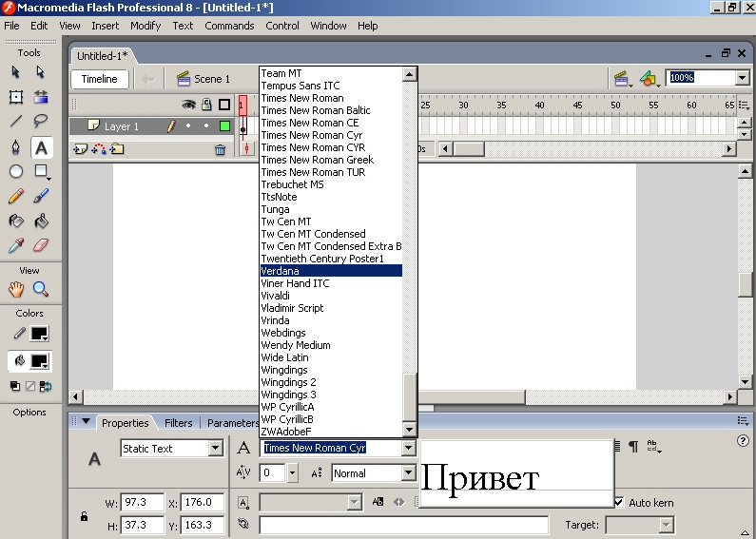Image resolution: width=756 pixels, height=539 pixels.
Task: Click the Stroke color swatch
Action: (40, 334)
